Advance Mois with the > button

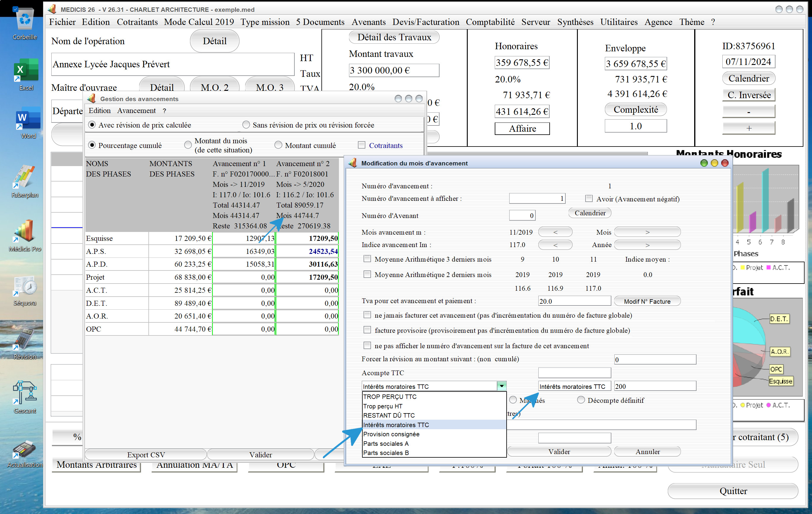pos(647,232)
